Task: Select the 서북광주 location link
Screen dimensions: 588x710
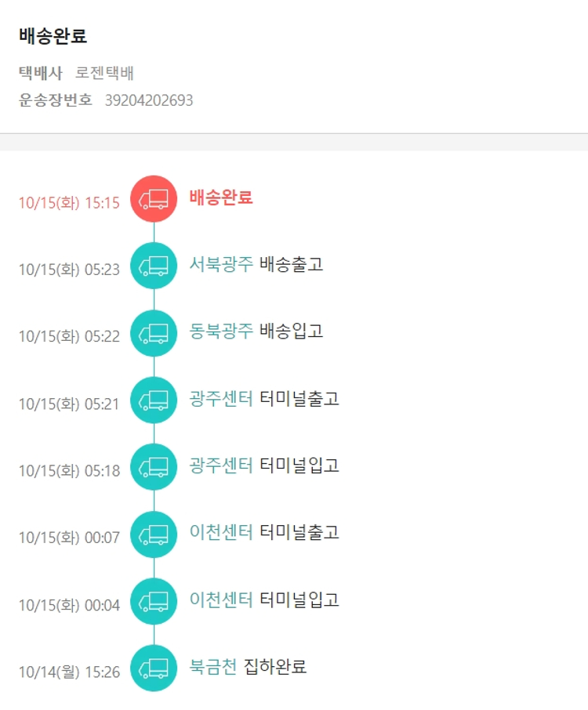Action: click(x=221, y=264)
